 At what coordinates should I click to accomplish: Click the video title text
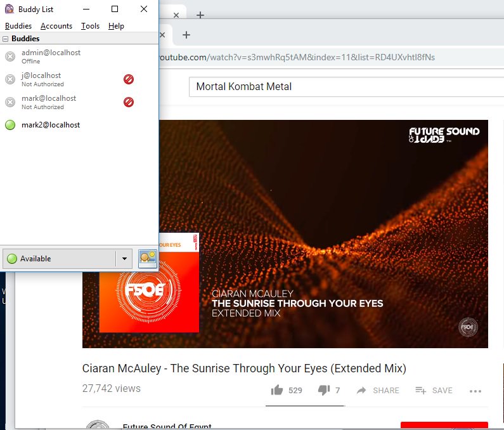(244, 368)
